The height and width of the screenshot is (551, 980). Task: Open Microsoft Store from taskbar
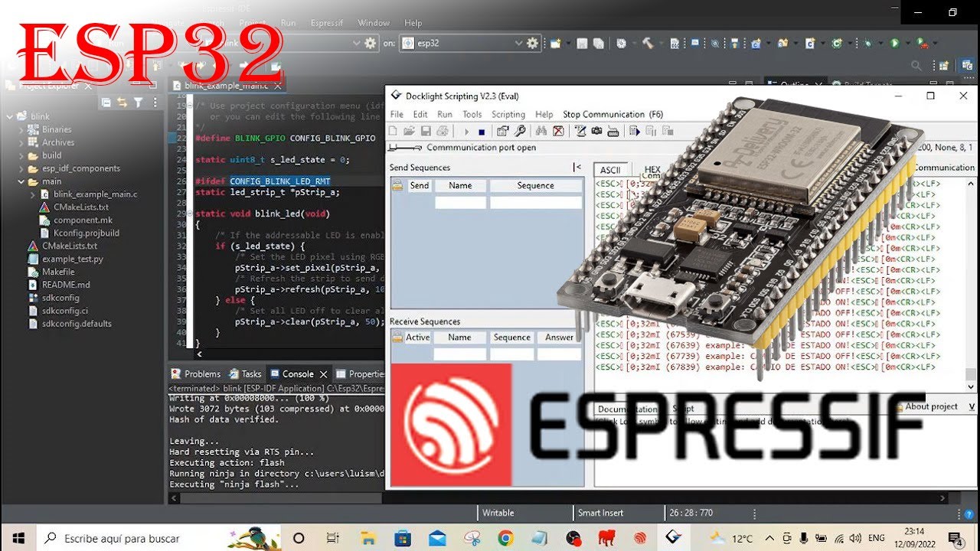tap(403, 538)
